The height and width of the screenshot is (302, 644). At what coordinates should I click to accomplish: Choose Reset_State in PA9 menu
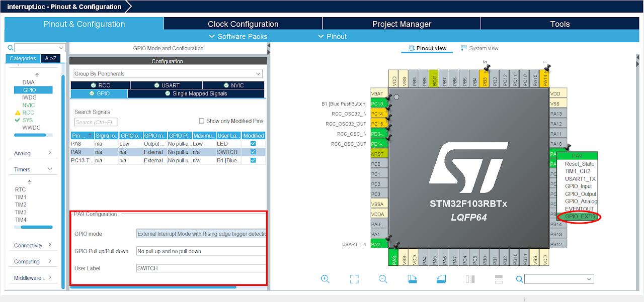580,164
